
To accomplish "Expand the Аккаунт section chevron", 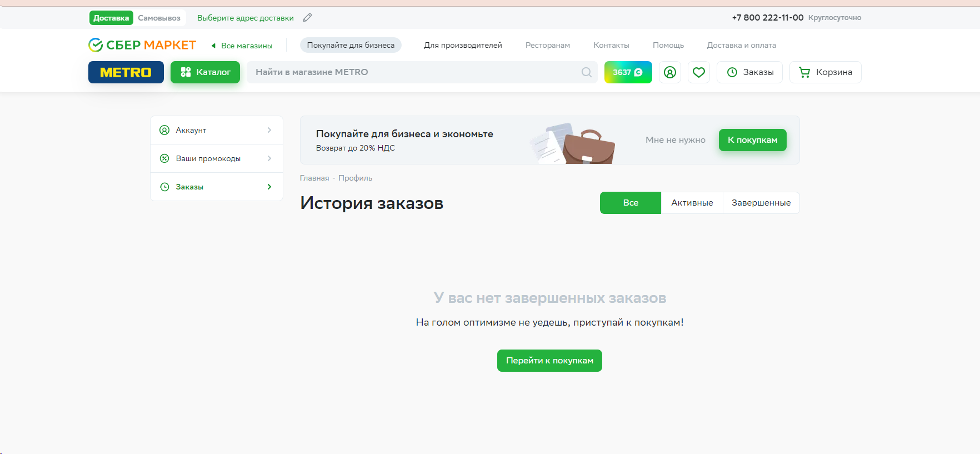I will pos(269,130).
